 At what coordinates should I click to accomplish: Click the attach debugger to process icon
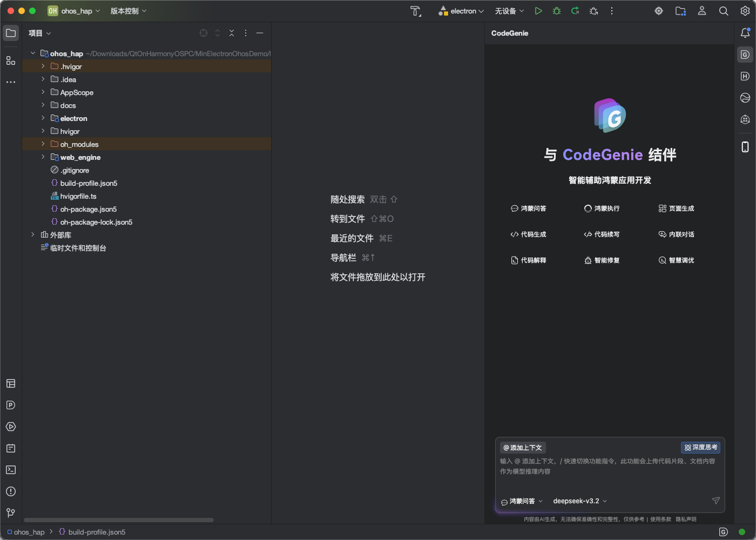[593, 11]
